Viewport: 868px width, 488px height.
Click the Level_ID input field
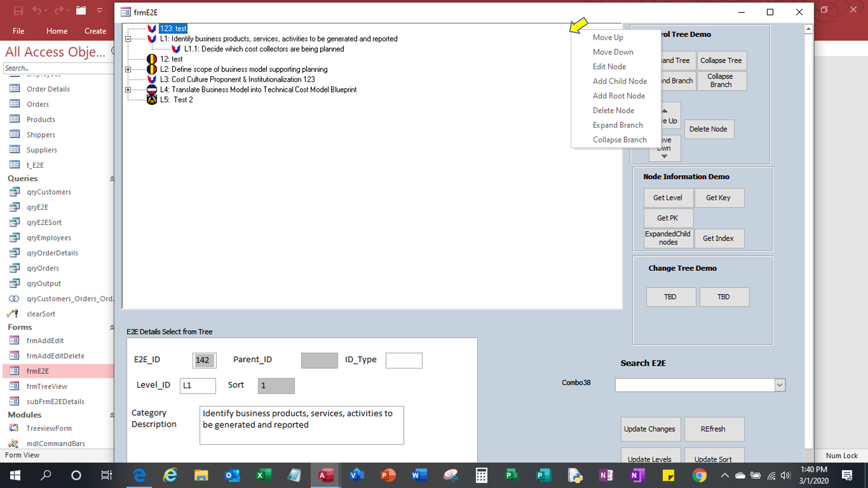click(x=197, y=385)
